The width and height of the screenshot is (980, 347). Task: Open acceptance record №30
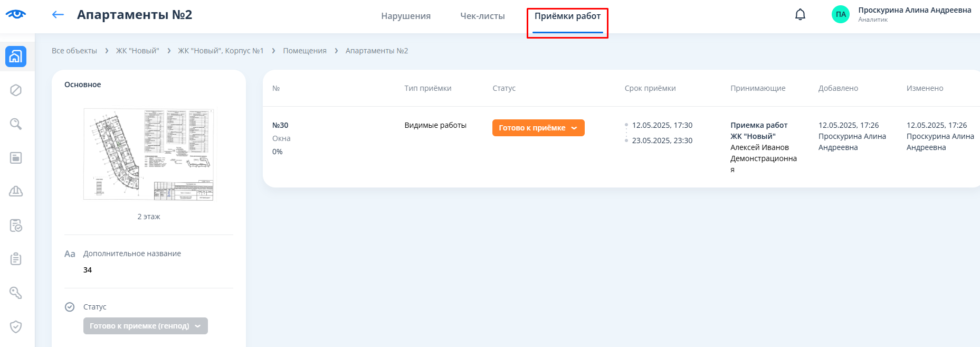click(x=280, y=125)
